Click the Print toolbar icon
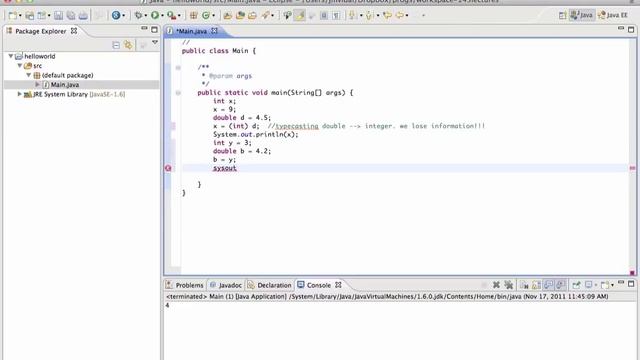Image resolution: width=640 pixels, height=360 pixels. coord(83,16)
